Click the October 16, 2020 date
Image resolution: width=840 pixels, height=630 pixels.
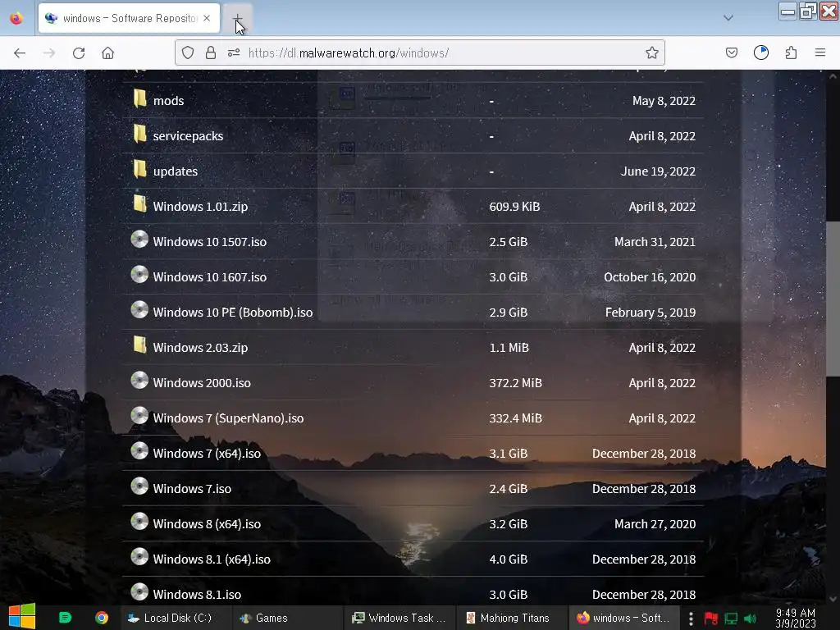[x=650, y=277]
